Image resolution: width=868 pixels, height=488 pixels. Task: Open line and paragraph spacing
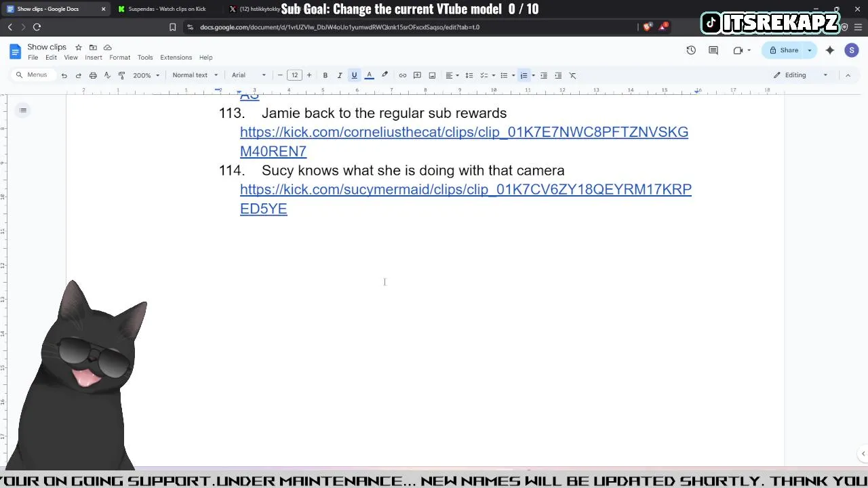pos(469,75)
